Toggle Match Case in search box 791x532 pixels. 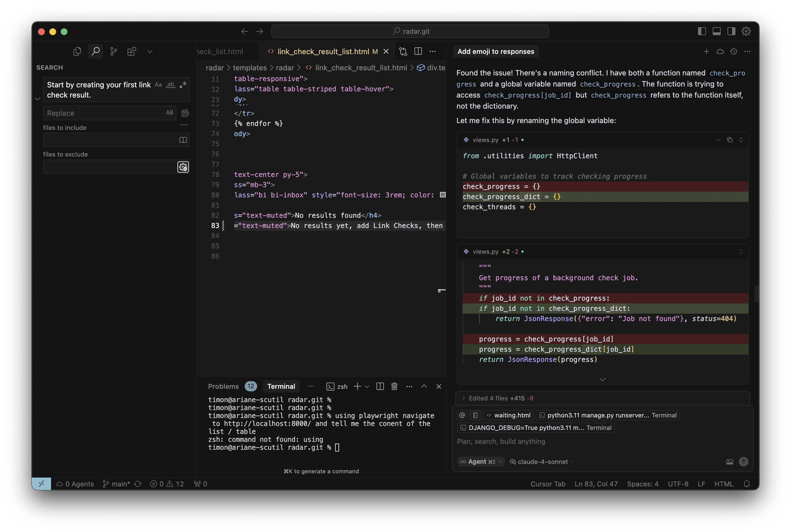tap(158, 85)
